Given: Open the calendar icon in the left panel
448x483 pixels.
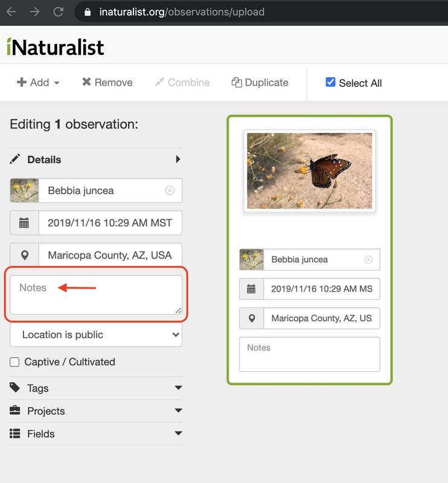Looking at the screenshot, I should [24, 223].
